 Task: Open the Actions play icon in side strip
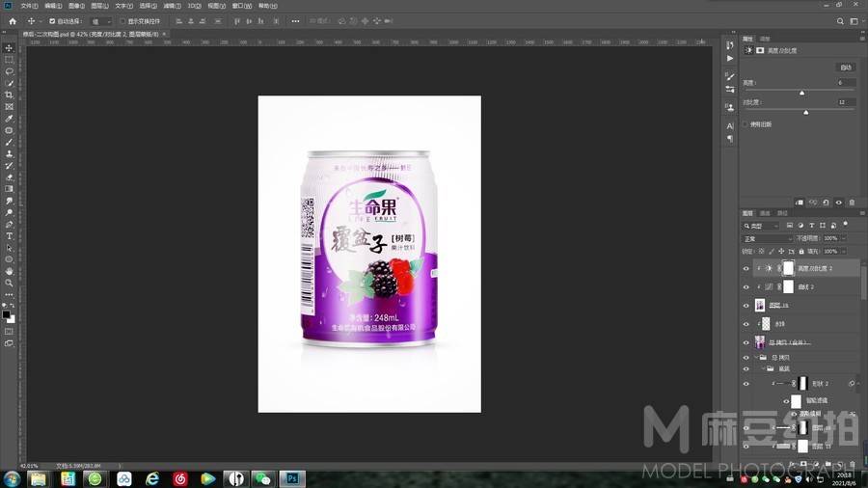point(730,58)
